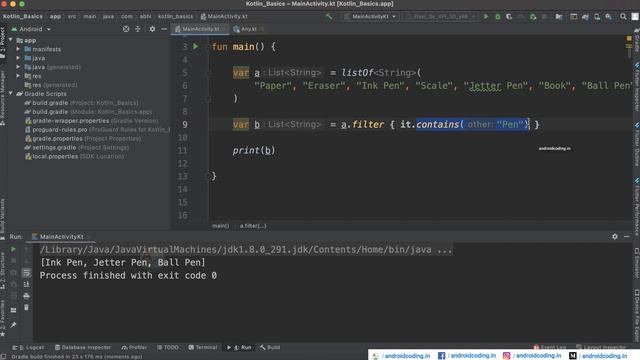Minimize the Run panel with the minus icon
Viewport: 640px width, 360px height.
[x=627, y=236]
